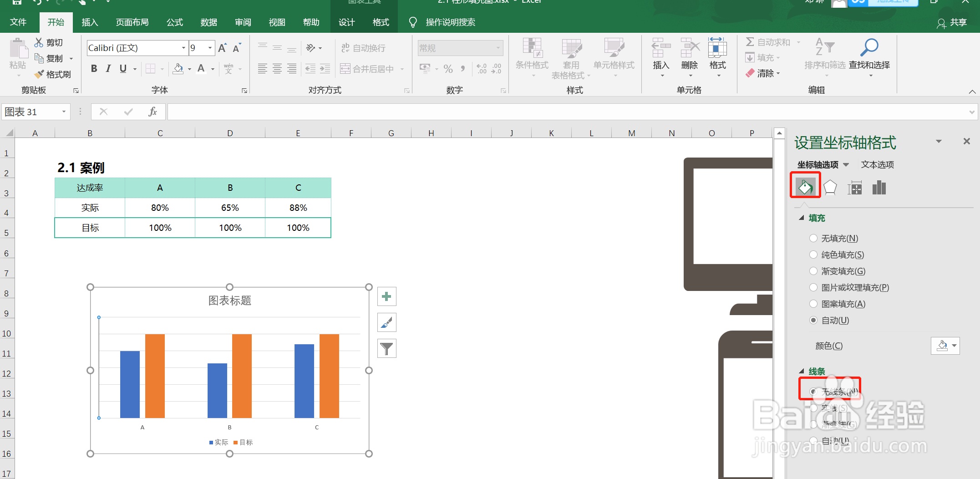Expand the Name Box dropdown arrow
Viewport: 980px width, 479px height.
point(64,112)
